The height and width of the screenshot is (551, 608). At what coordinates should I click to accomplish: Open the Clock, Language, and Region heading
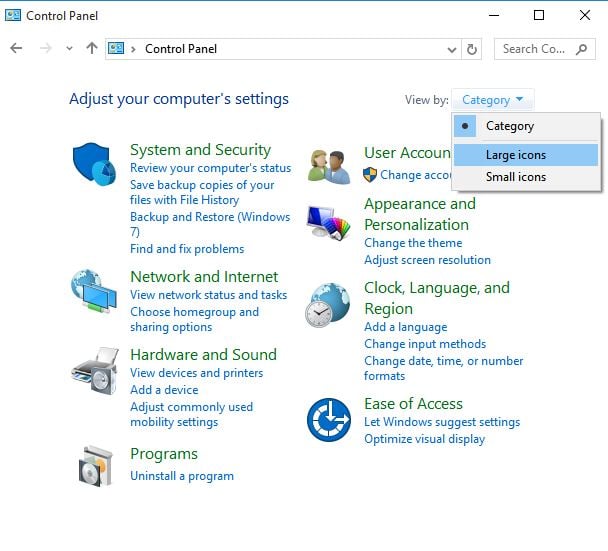pos(437,298)
